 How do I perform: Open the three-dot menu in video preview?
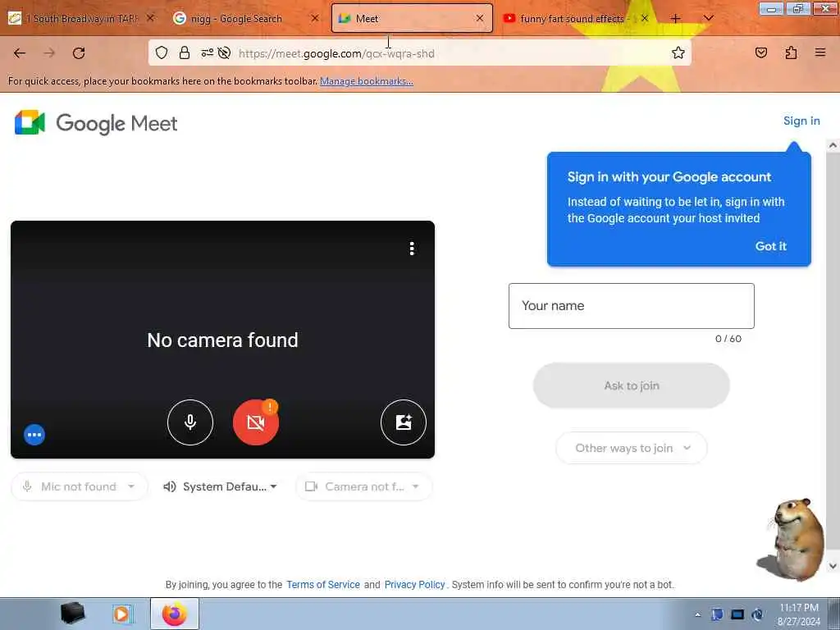(412, 248)
